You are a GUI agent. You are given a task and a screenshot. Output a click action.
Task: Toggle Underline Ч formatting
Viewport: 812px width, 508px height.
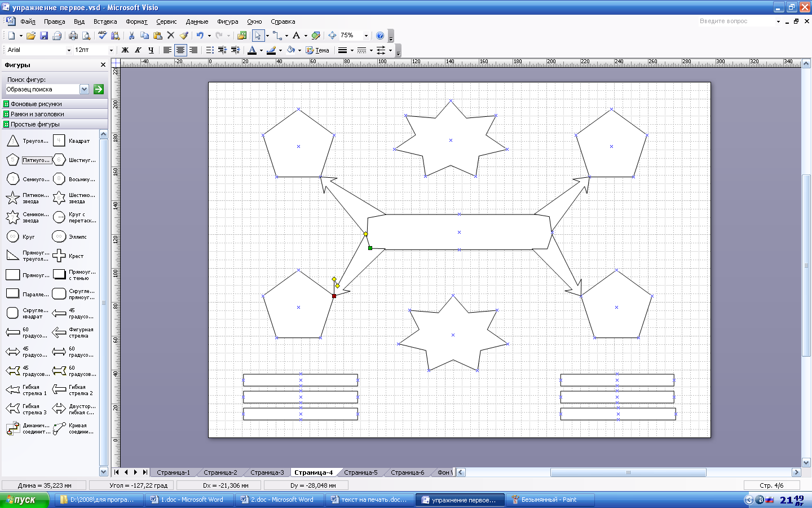click(x=151, y=50)
